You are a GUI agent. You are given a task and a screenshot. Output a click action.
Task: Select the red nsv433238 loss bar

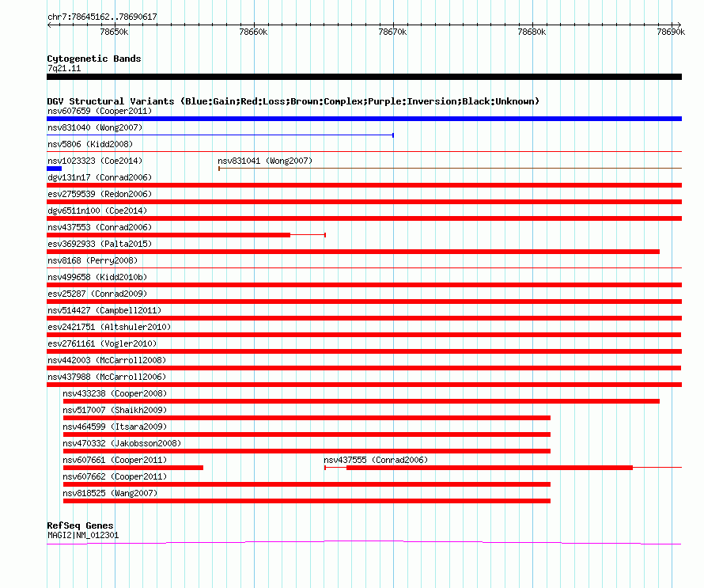click(361, 401)
